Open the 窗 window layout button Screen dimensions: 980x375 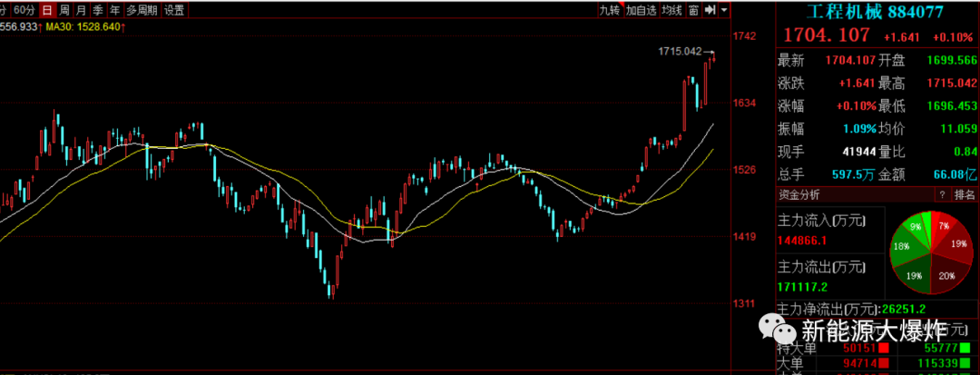click(x=693, y=10)
